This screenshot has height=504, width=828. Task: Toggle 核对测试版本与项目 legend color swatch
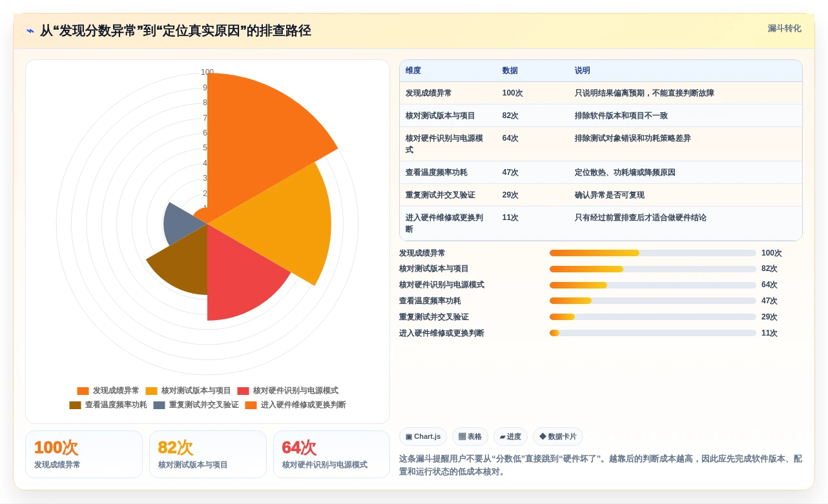pyautogui.click(x=151, y=391)
